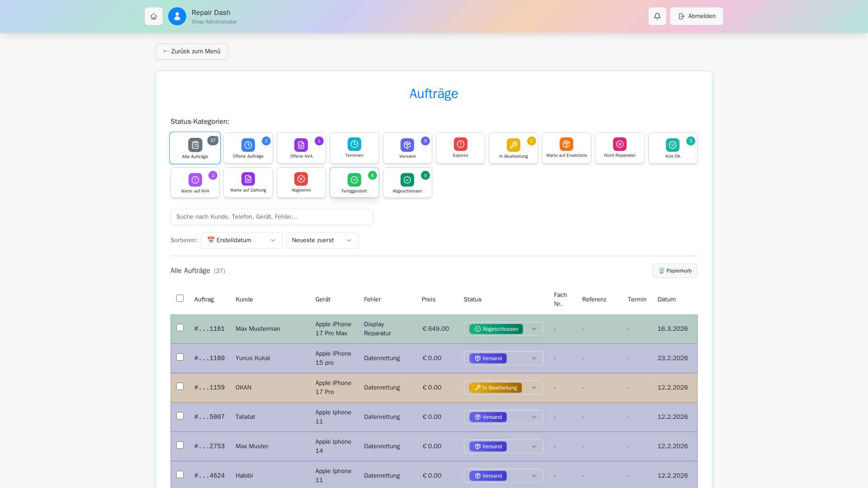
Task: Click the Abmelden logout button
Action: 697,16
